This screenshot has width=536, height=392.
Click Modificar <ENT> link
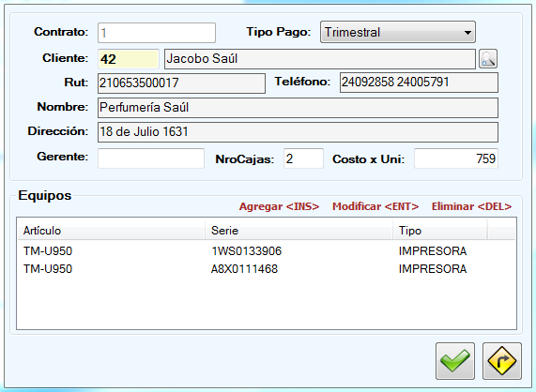(375, 206)
